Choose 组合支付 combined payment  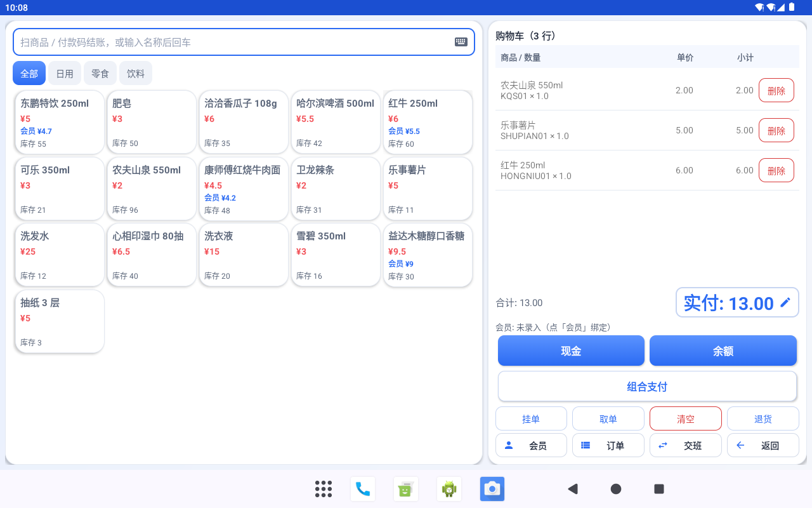tap(647, 386)
